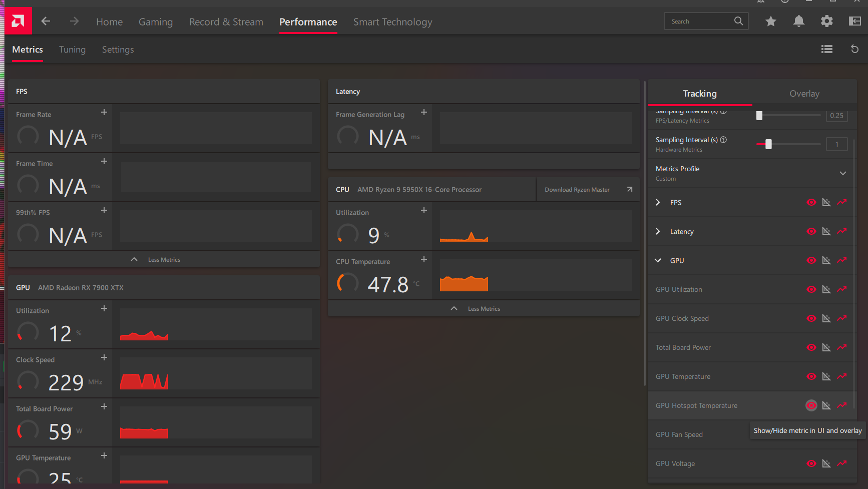Image resolution: width=868 pixels, height=489 pixels.
Task: Click plus icon for GPU Temperature
Action: tap(104, 455)
